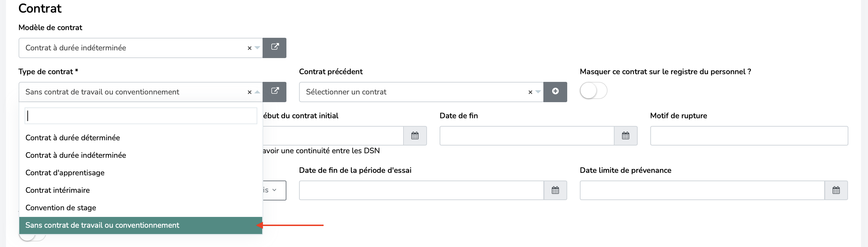Image resolution: width=868 pixels, height=247 pixels.
Task: Select Contrat intérimaire from the list
Action: point(57,190)
